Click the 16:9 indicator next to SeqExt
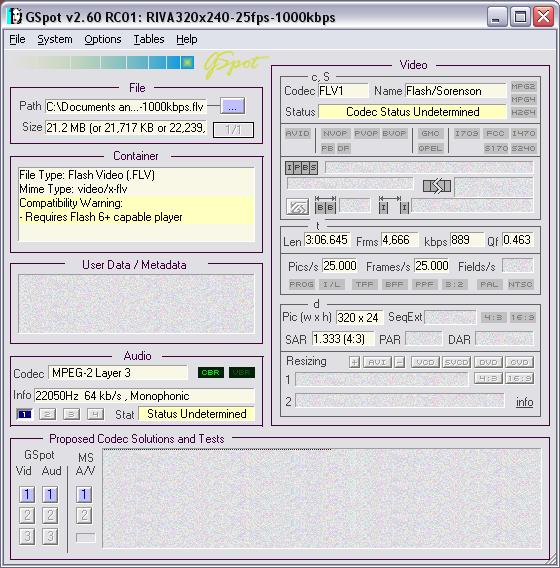The image size is (560, 568). 522,318
